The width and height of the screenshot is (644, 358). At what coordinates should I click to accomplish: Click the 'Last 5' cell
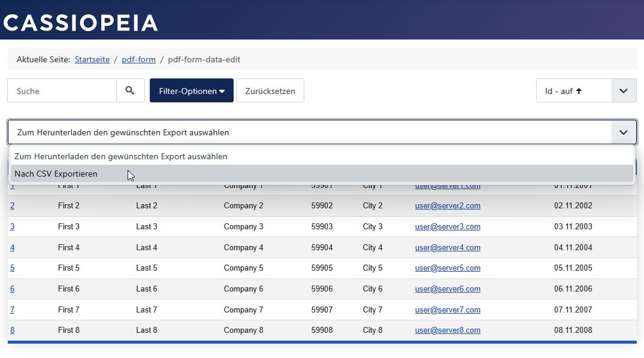(x=147, y=268)
